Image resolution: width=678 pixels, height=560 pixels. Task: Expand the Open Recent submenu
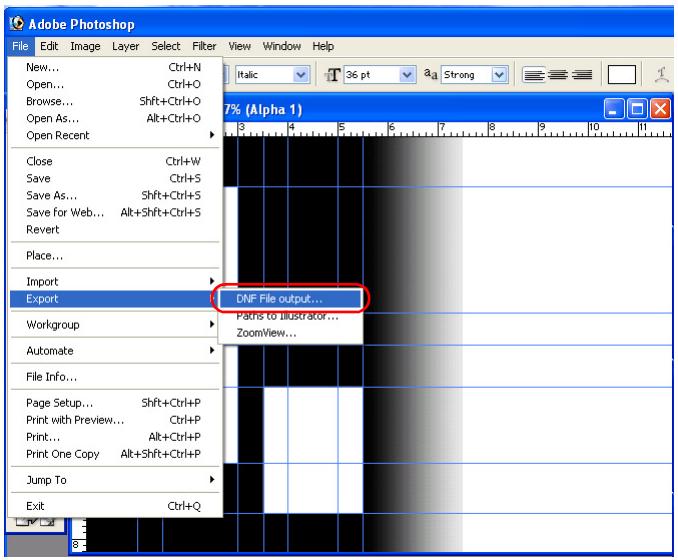pos(115,135)
